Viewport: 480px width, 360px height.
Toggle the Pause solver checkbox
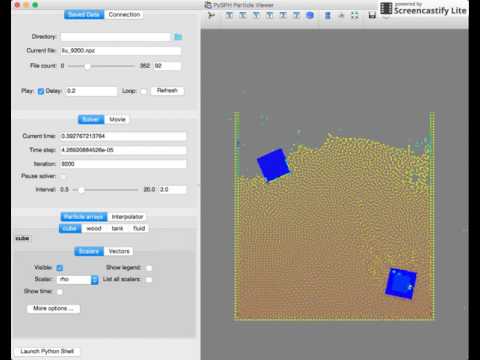[x=63, y=176]
